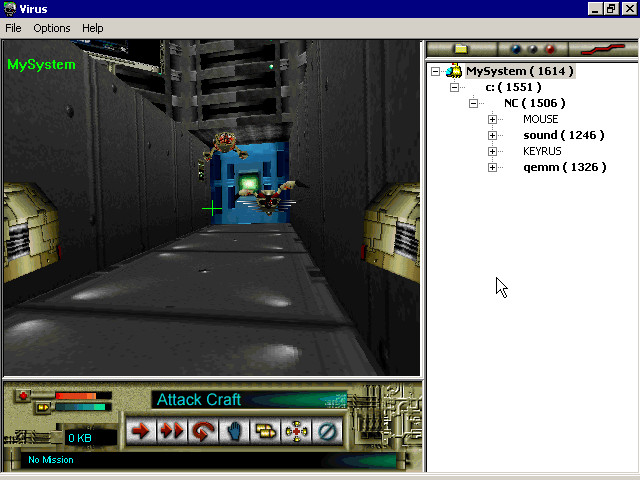Viewport: 640px width, 480px height.
Task: Select NC ( 1506 ) tree row
Action: click(x=535, y=103)
